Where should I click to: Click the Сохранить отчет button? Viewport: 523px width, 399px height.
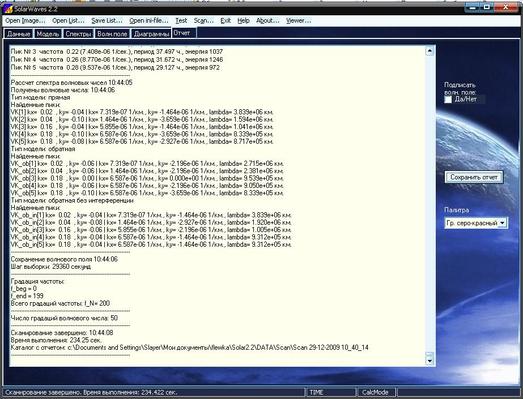click(474, 177)
